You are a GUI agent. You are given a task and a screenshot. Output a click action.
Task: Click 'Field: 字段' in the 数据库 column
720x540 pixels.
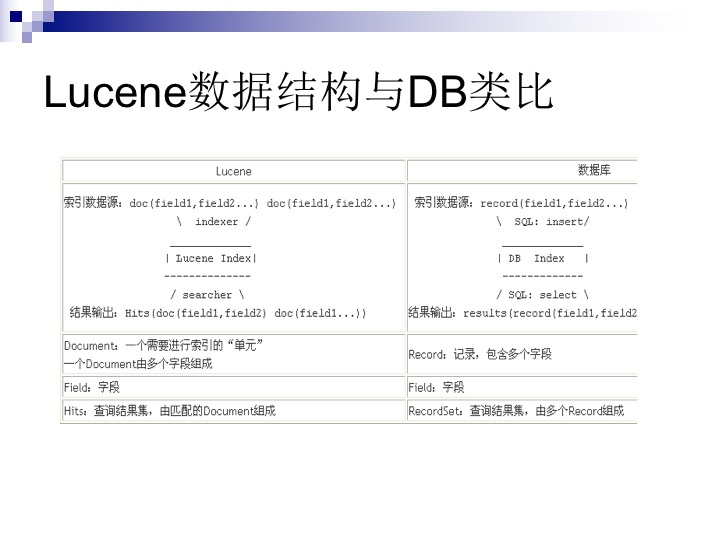tap(436, 387)
